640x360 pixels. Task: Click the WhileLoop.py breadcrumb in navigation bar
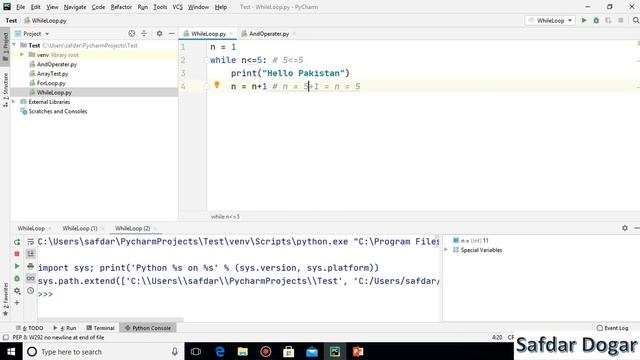pyautogui.click(x=45, y=20)
